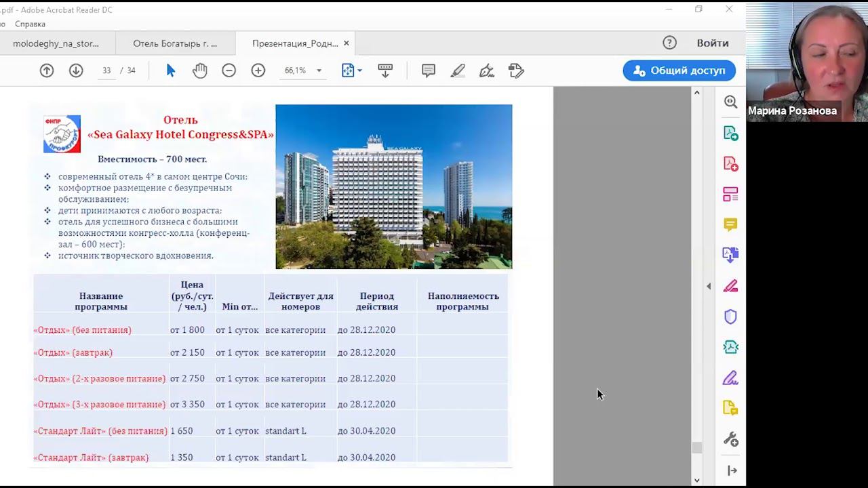The image size is (868, 488).
Task: Minimize the Acrobat Reader window
Action: point(669,9)
